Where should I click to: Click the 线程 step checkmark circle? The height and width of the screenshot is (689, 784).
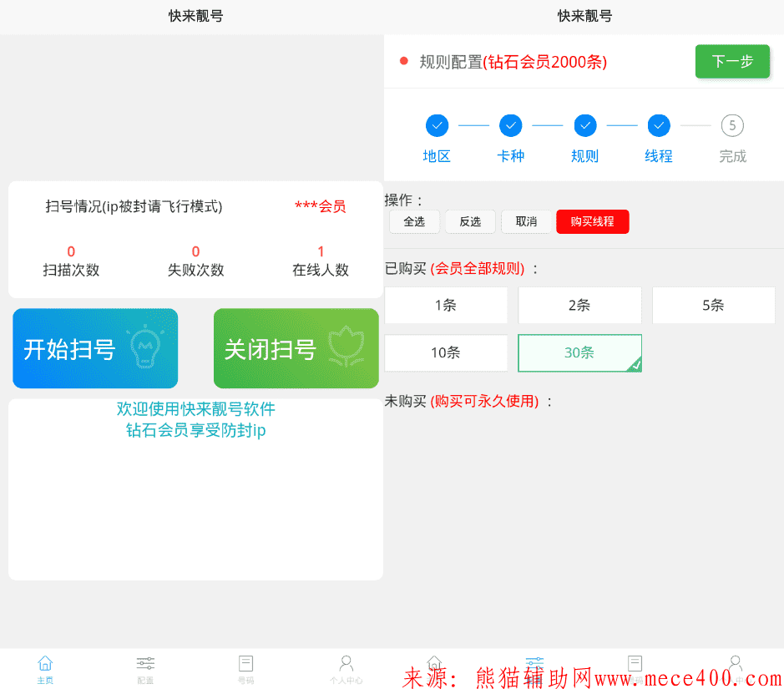click(x=659, y=125)
